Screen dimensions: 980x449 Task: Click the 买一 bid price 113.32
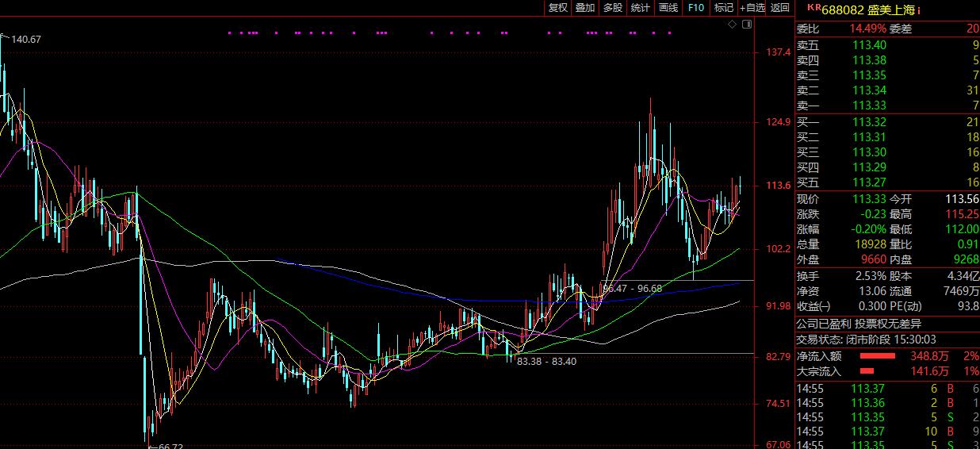click(x=869, y=122)
